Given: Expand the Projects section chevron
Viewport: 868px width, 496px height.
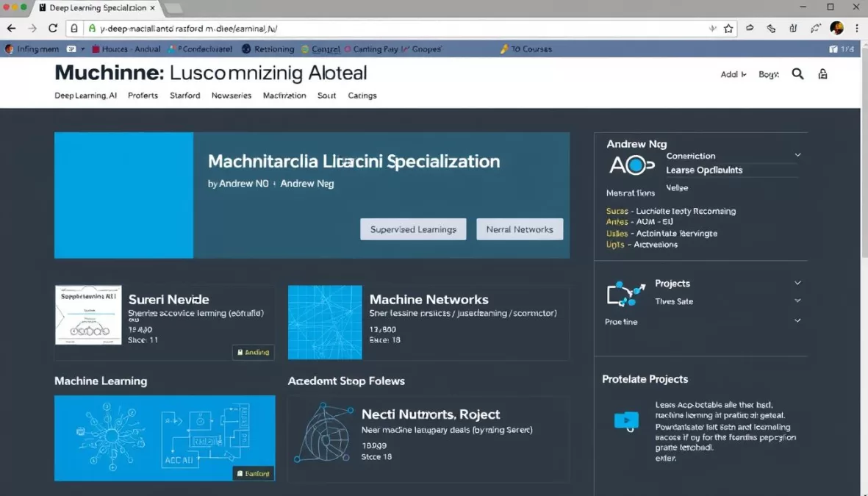Looking at the screenshot, I should click(798, 283).
